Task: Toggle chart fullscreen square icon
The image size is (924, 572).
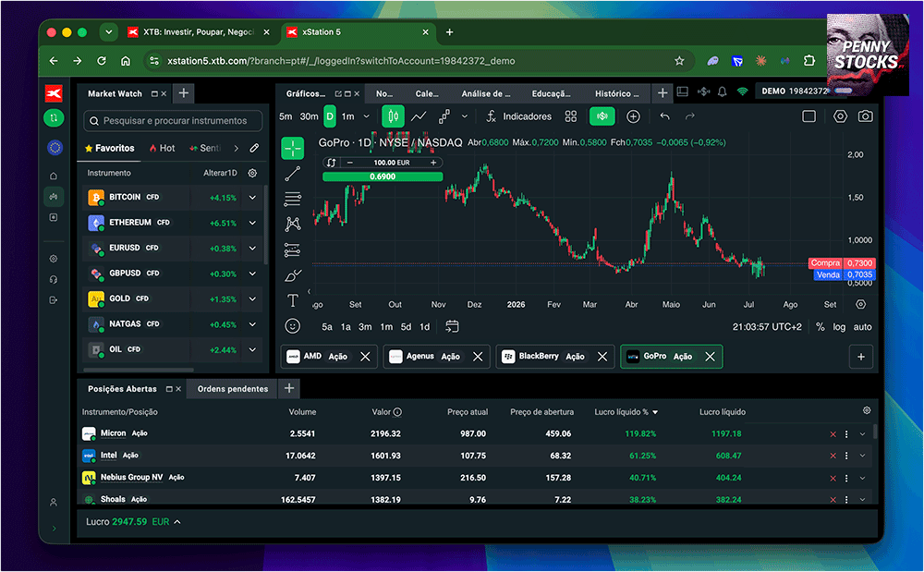Action: pyautogui.click(x=808, y=116)
